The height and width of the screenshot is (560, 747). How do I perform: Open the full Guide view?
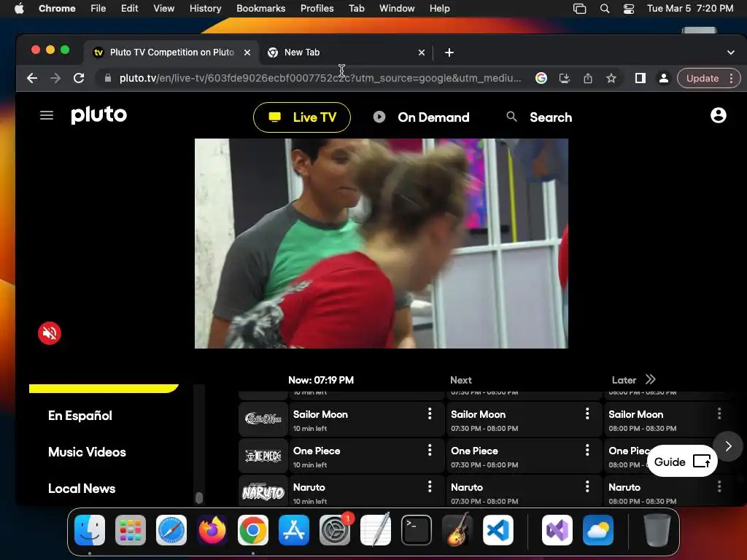click(x=682, y=462)
